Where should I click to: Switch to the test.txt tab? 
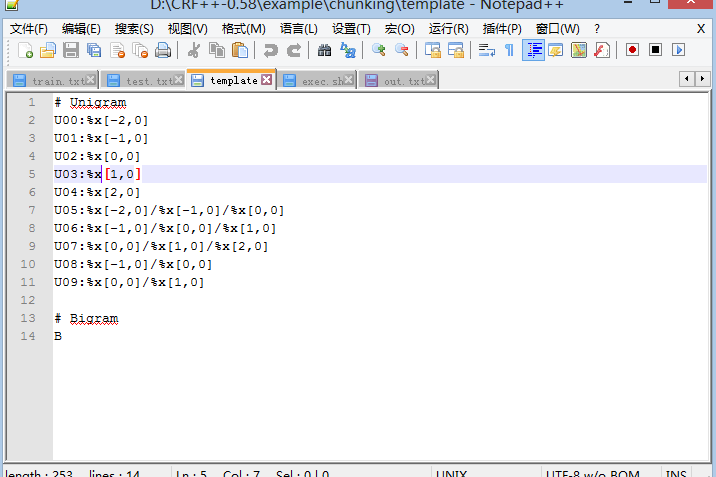tap(143, 81)
